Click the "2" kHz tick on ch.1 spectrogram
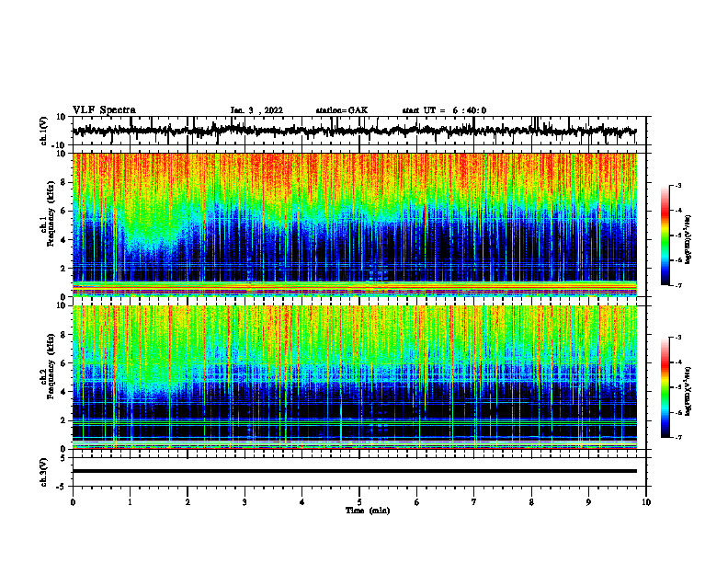This screenshot has height=563, width=728. [63, 268]
